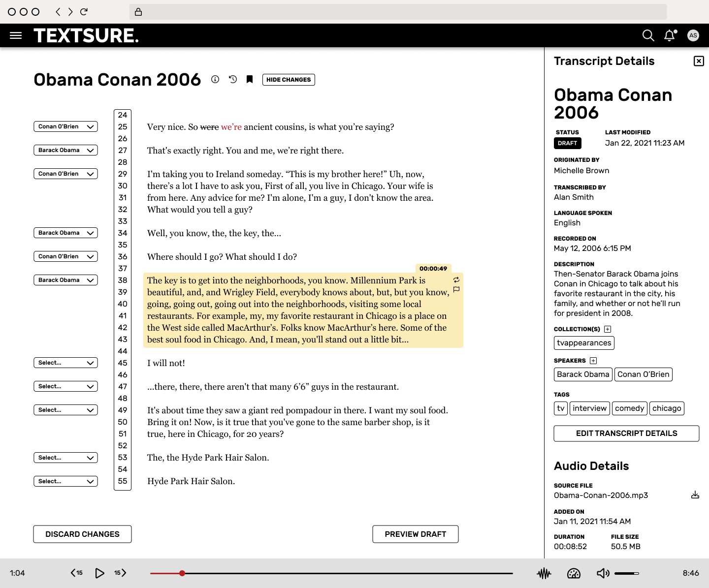Screen dimensions: 709x588
Task: Open the hamburger menu
Action: pos(16,35)
